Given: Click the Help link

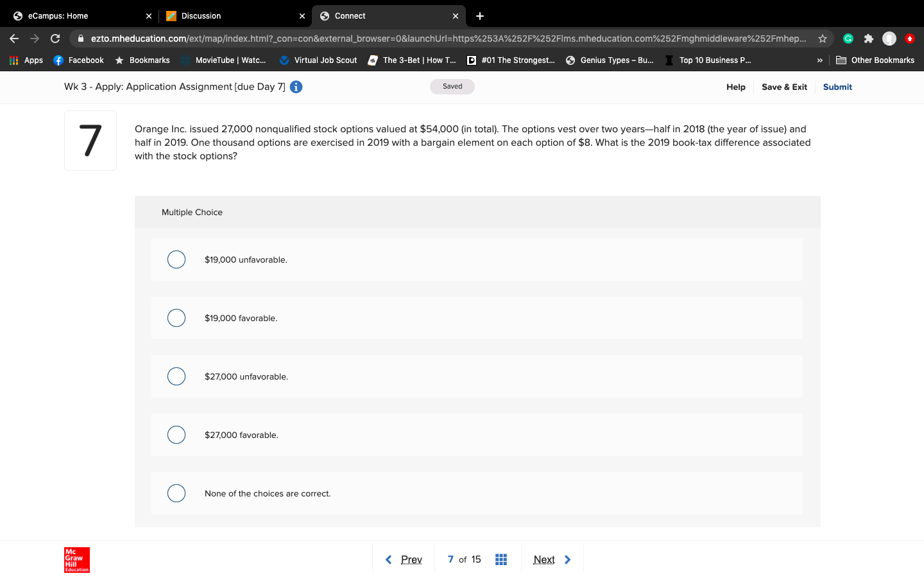Looking at the screenshot, I should coord(736,87).
